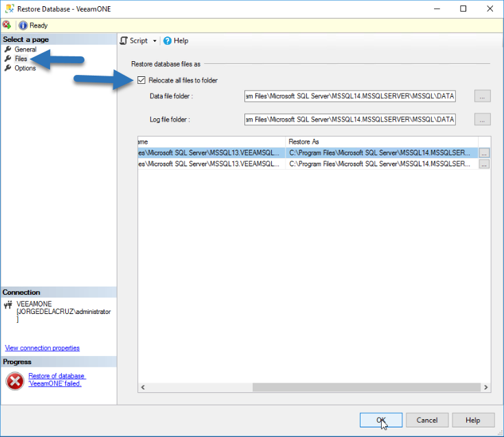504x437 pixels.
Task: Open the Script dropdown arrow
Action: pyautogui.click(x=154, y=41)
